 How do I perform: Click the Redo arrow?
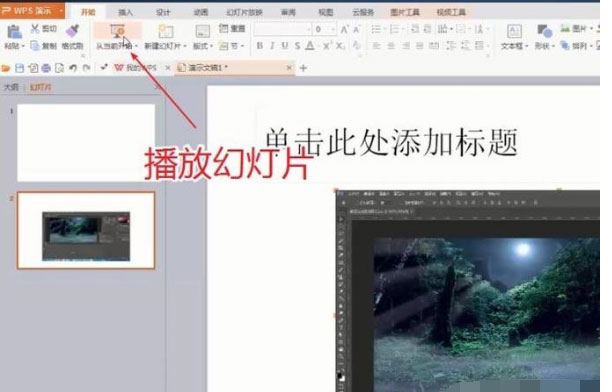[x=86, y=68]
